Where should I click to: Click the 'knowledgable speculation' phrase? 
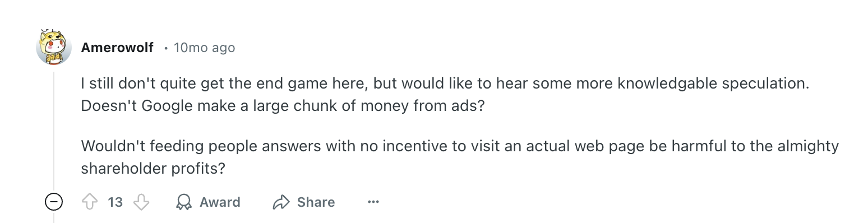[x=713, y=84]
